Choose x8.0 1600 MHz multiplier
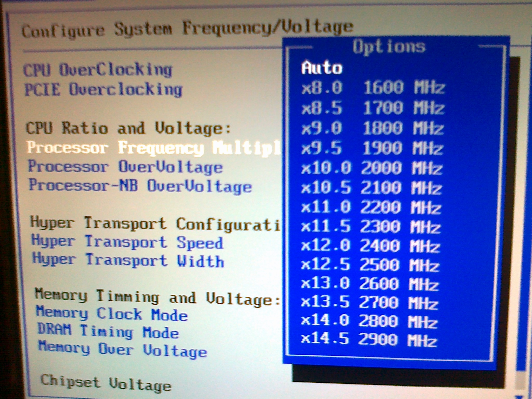The width and height of the screenshot is (532, 399). pyautogui.click(x=373, y=88)
